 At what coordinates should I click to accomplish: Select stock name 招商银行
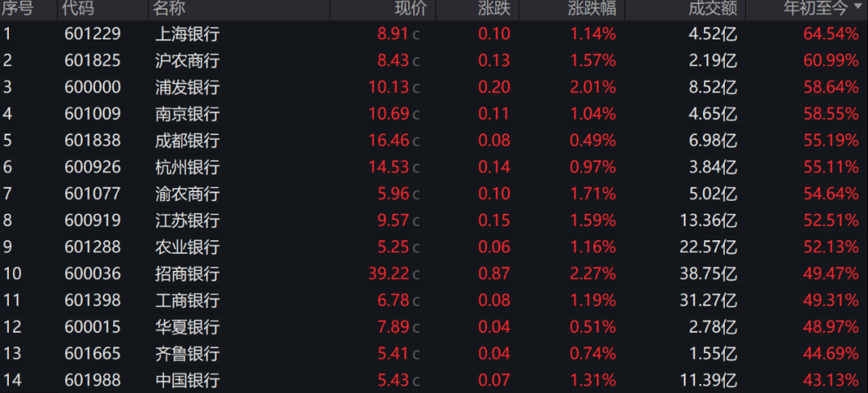[x=187, y=274]
